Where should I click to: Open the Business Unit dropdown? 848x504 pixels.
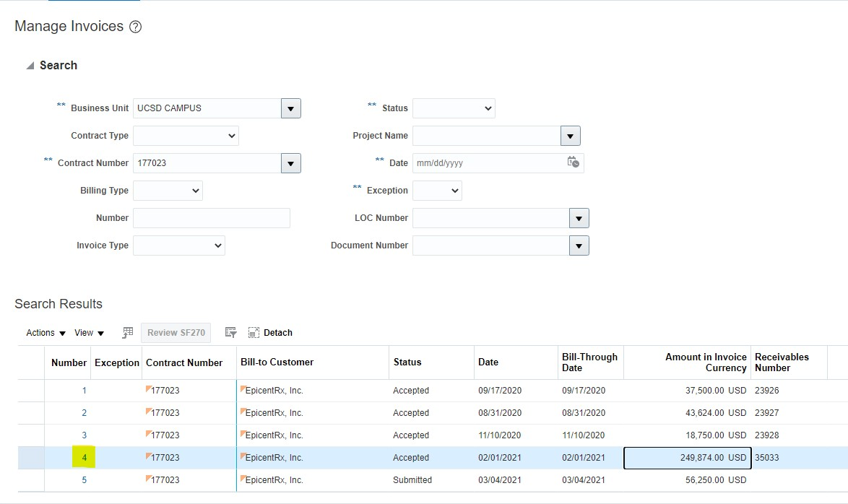click(x=290, y=108)
